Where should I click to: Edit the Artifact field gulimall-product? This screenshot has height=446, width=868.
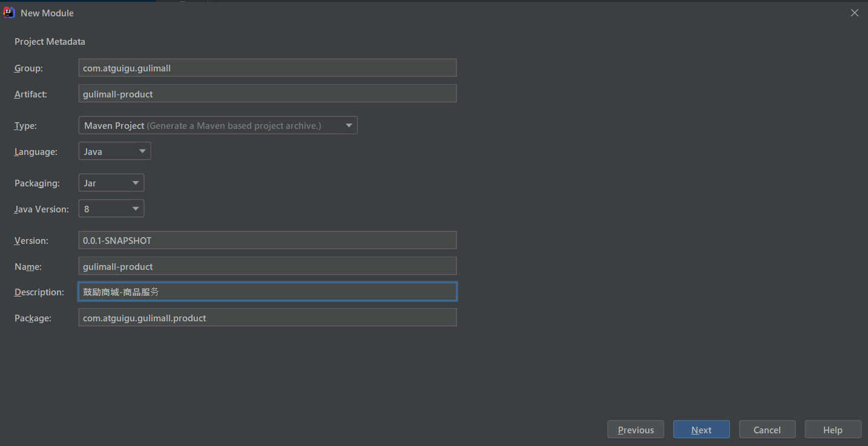(x=268, y=94)
